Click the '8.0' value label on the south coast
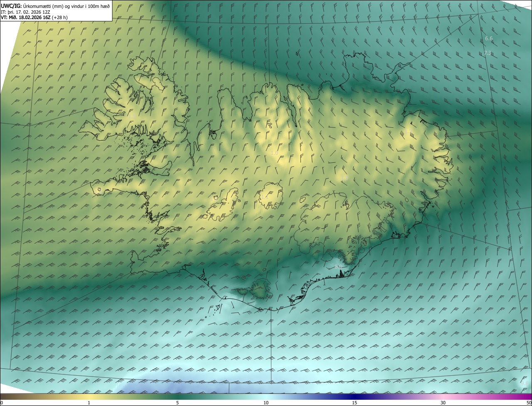532x406 pixels. (x=338, y=267)
